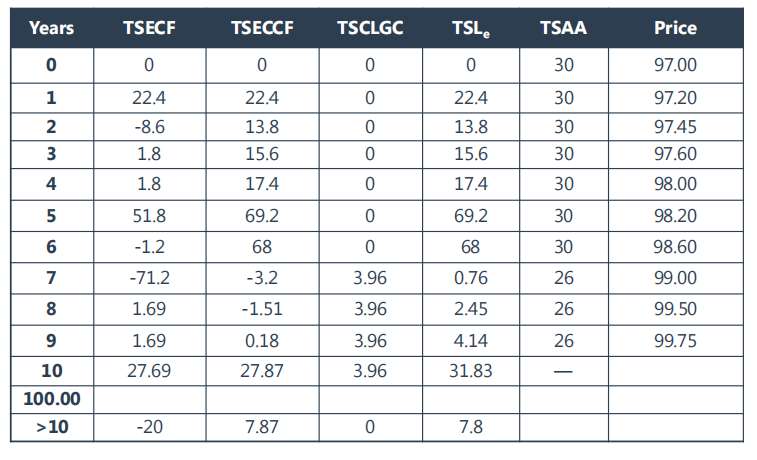
Task: Click the -8.6 cell in year 2
Action: click(x=149, y=127)
